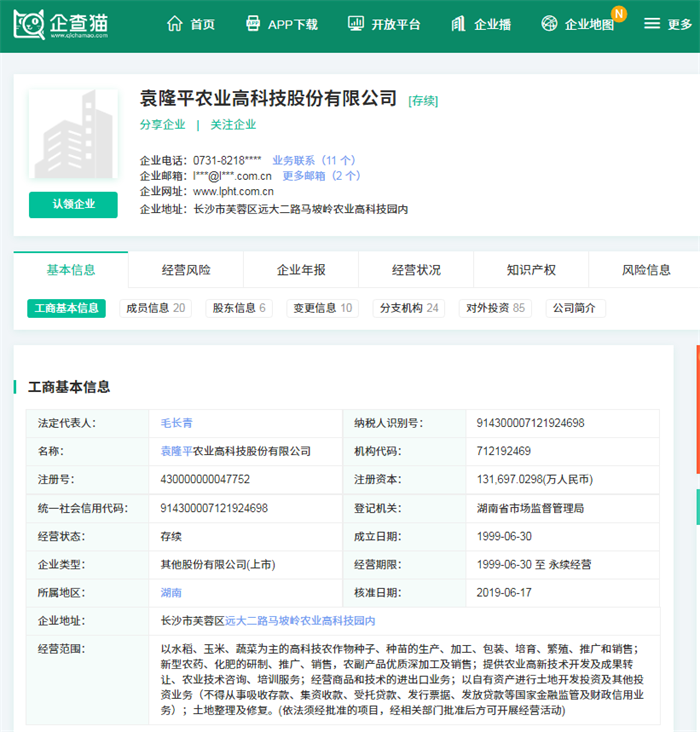
Task: Click the [存续] status tag
Action: 423,101
